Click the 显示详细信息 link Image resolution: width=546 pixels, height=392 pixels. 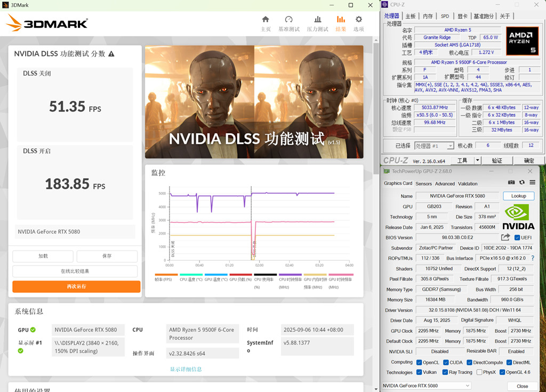(x=186, y=369)
